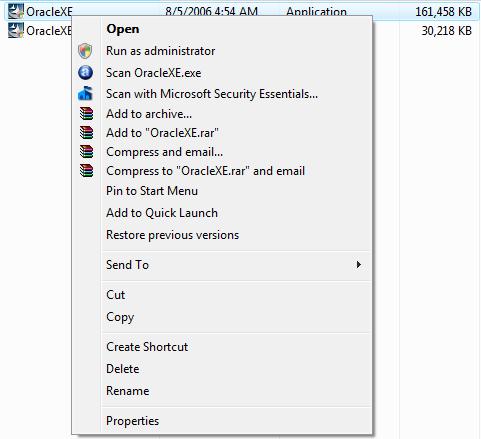The image size is (481, 439).
Task: Select Restore previous versions
Action: (173, 235)
